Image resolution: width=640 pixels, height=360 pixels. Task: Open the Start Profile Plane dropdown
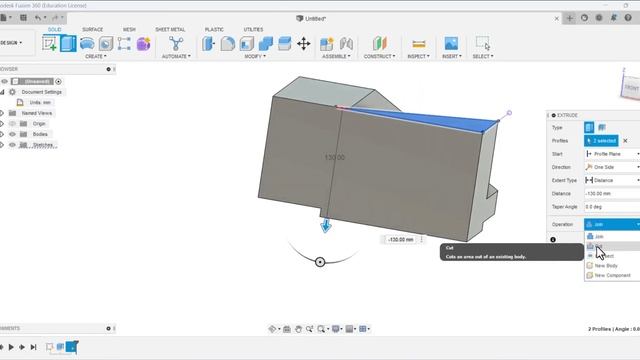612,154
